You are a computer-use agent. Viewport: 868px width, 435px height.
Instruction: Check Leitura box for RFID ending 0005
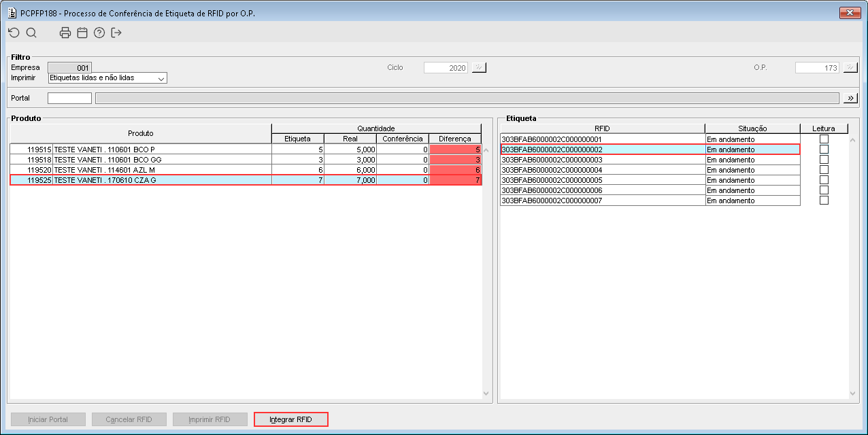click(x=824, y=180)
